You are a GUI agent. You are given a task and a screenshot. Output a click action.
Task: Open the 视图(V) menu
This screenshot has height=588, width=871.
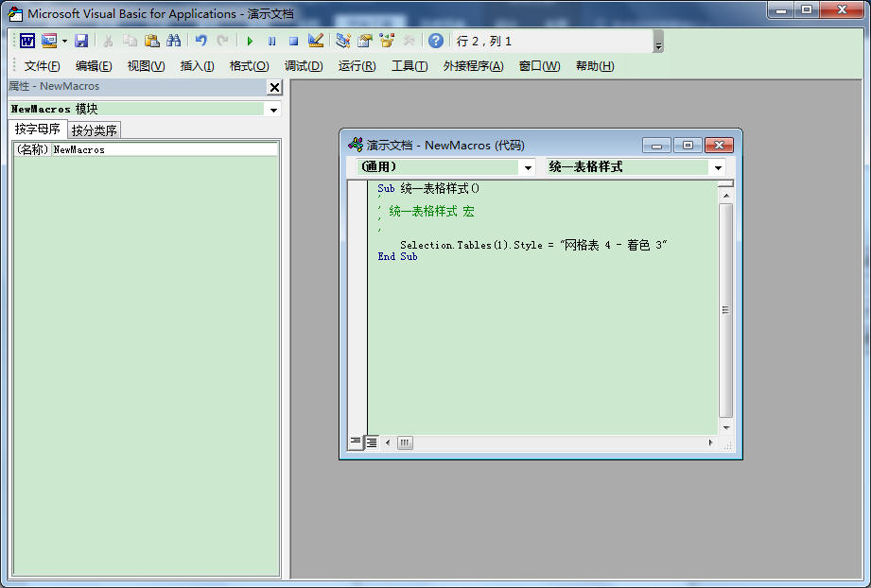pyautogui.click(x=146, y=66)
